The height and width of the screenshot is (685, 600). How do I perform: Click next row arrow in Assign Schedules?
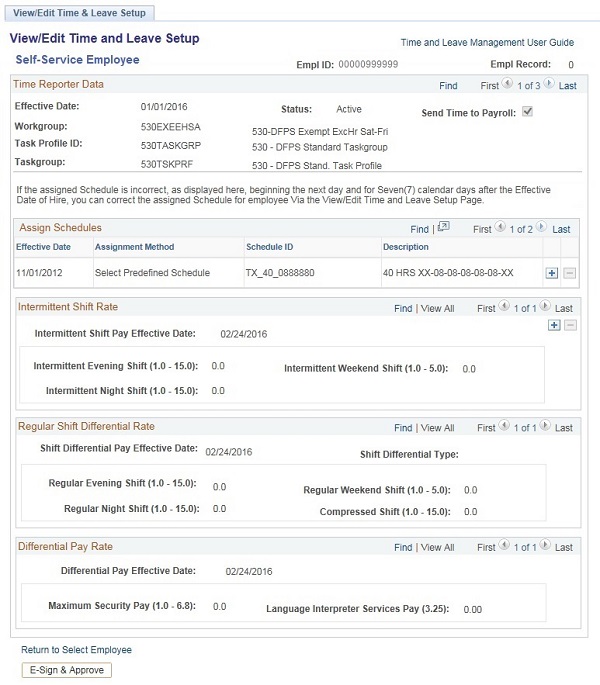[x=542, y=229]
